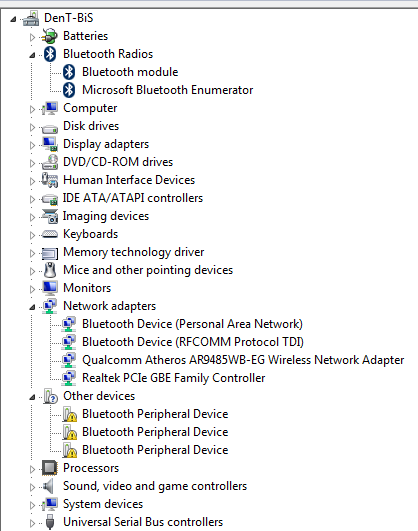This screenshot has height=531, width=418.
Task: Select the Bluetooth module device icon
Action: (x=69, y=72)
